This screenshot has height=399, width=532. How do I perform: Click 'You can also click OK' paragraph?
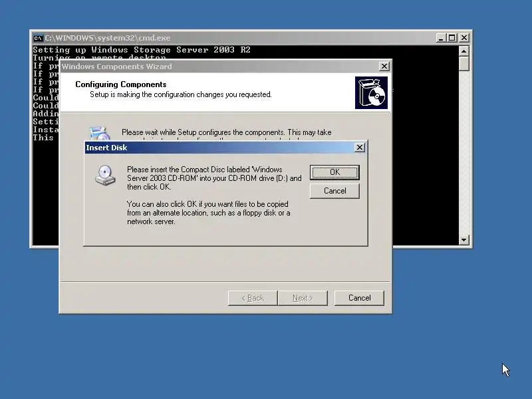208,213
